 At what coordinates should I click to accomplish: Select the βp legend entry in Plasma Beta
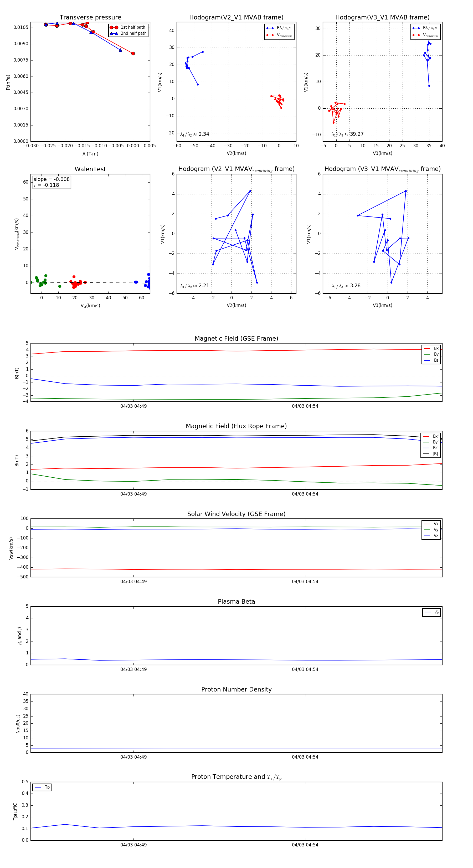431,612
